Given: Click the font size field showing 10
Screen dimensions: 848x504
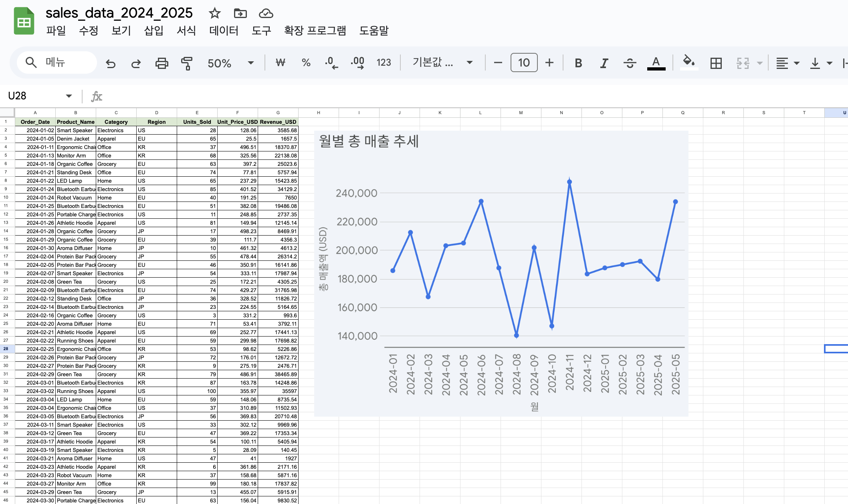Looking at the screenshot, I should click(x=524, y=62).
